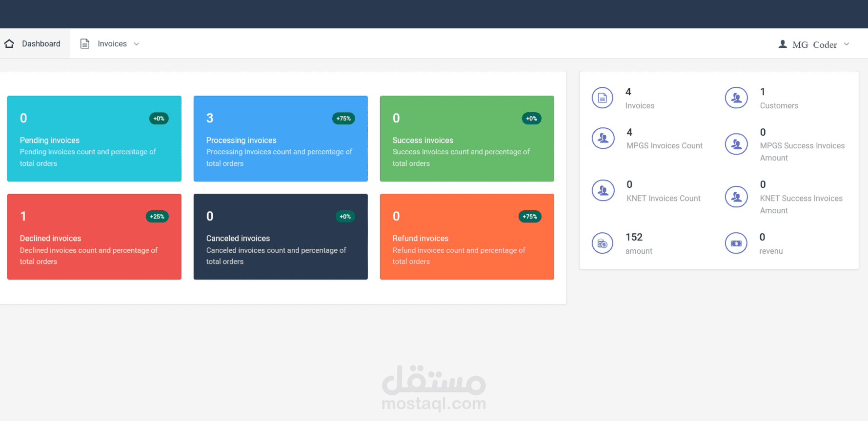Click the +0% badge on Success invoices
868x421 pixels.
[532, 119]
